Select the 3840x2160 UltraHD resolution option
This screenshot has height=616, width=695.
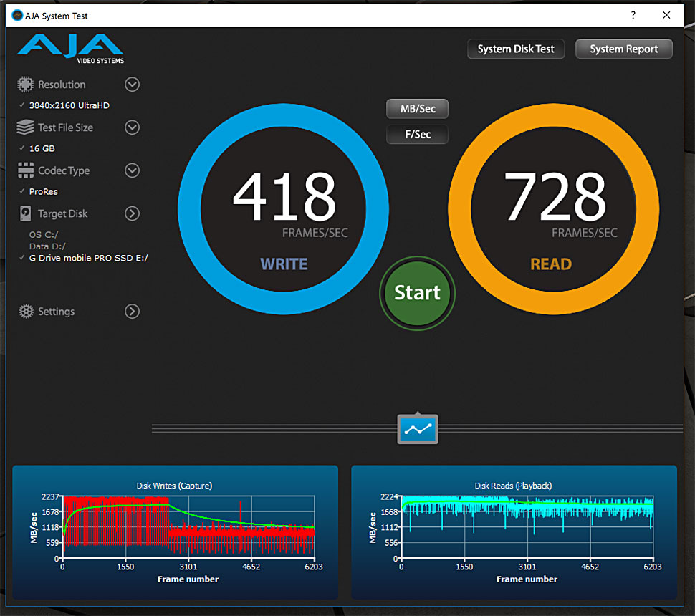69,105
